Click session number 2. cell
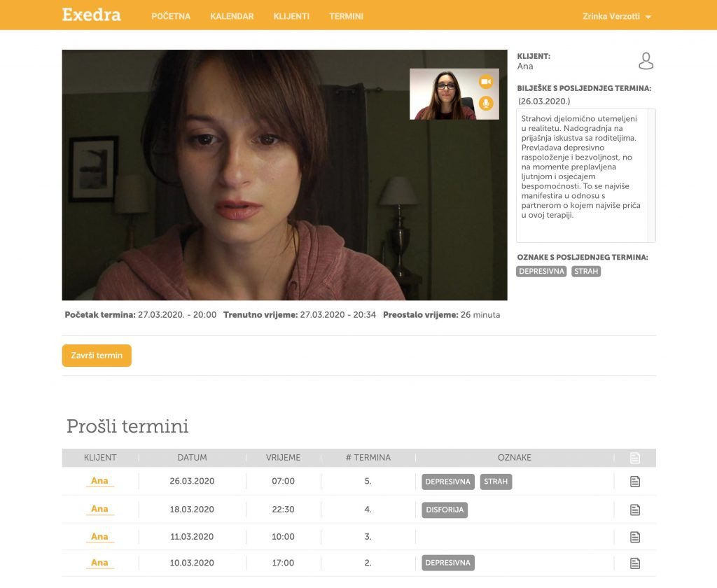 (368, 563)
